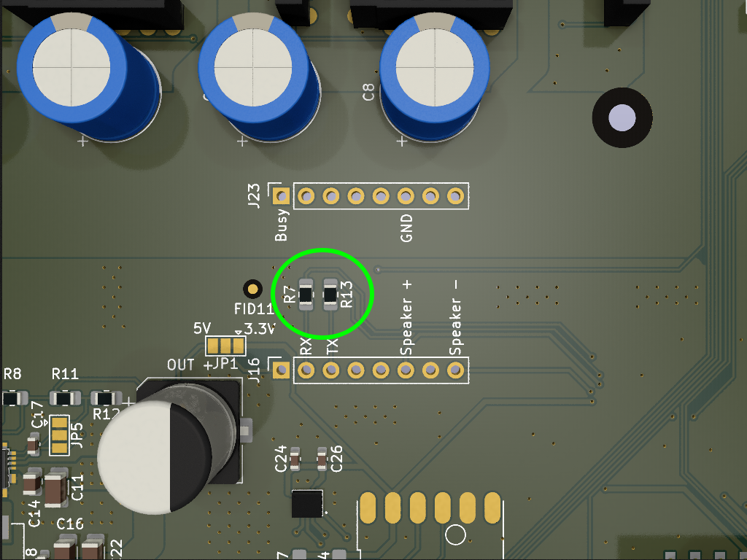This screenshot has height=560, width=747.
Task: Click the Speaker − pin on J16
Action: click(455, 371)
